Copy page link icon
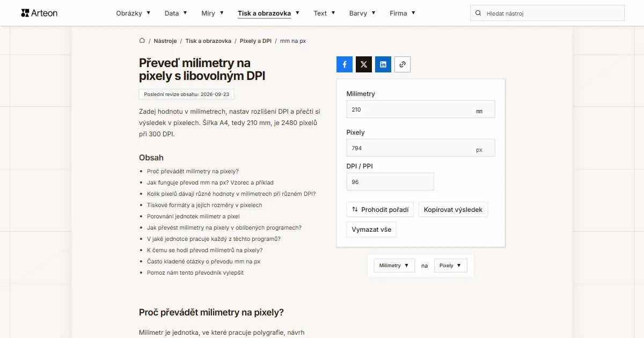Viewport: 644px width, 338px height. click(402, 64)
